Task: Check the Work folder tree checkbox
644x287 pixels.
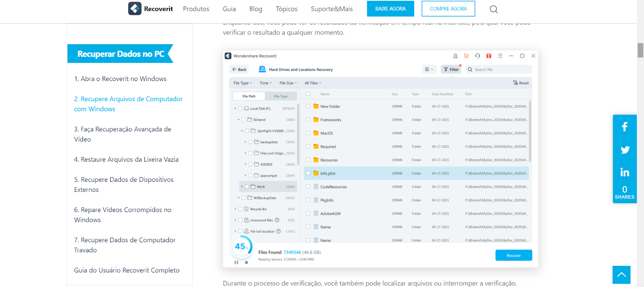Action: (247, 187)
